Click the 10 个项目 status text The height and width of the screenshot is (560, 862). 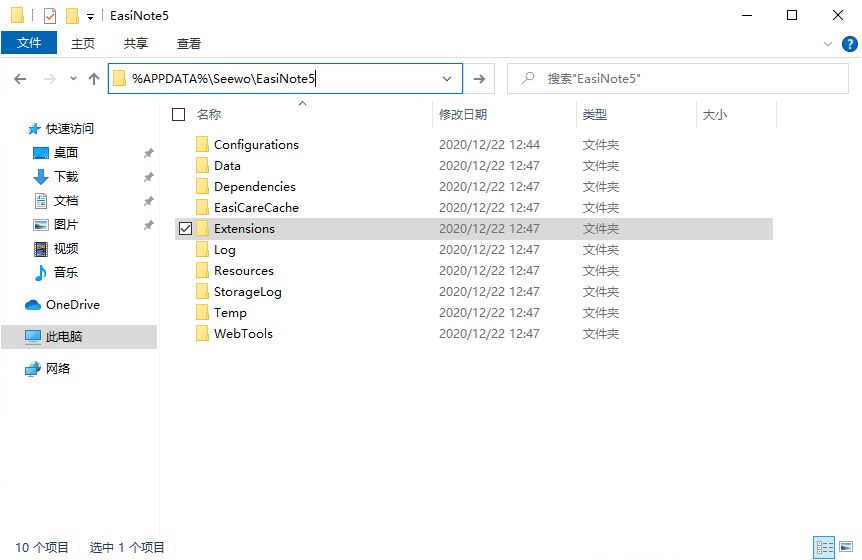42,547
